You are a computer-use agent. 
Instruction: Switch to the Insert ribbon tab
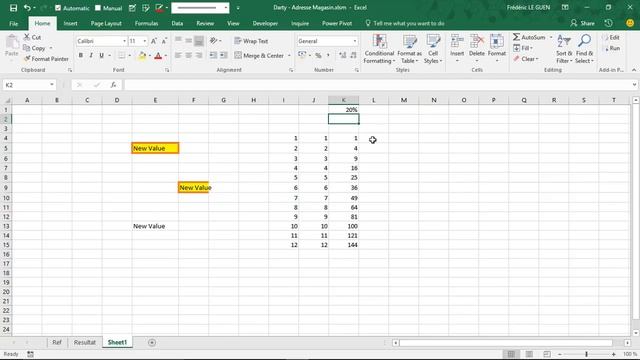71,24
